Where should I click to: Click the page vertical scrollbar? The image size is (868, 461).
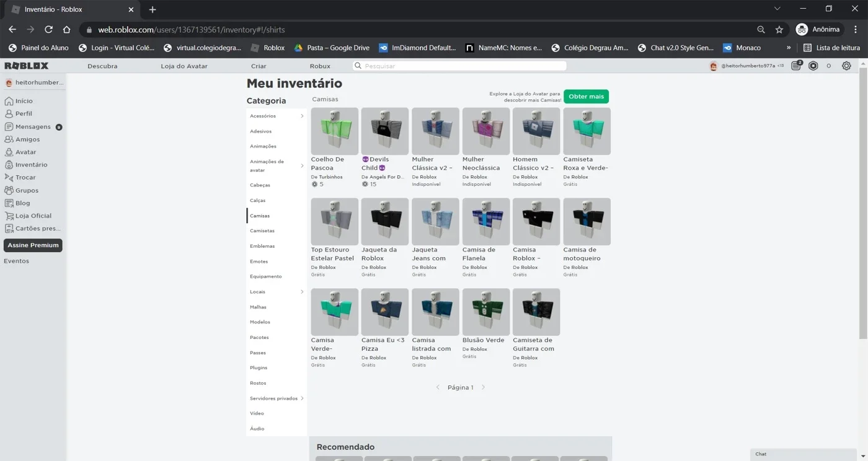(x=863, y=204)
